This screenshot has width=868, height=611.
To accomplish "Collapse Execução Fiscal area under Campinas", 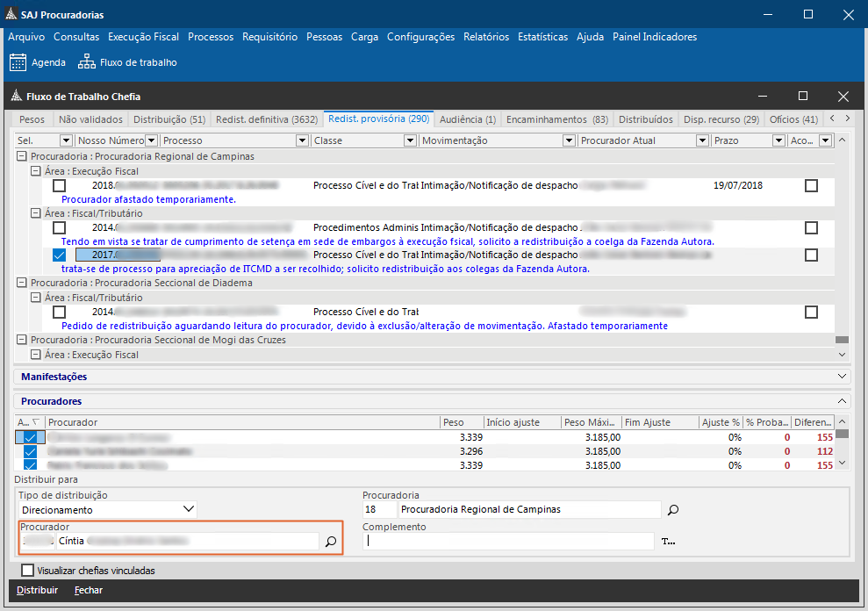I will point(35,171).
